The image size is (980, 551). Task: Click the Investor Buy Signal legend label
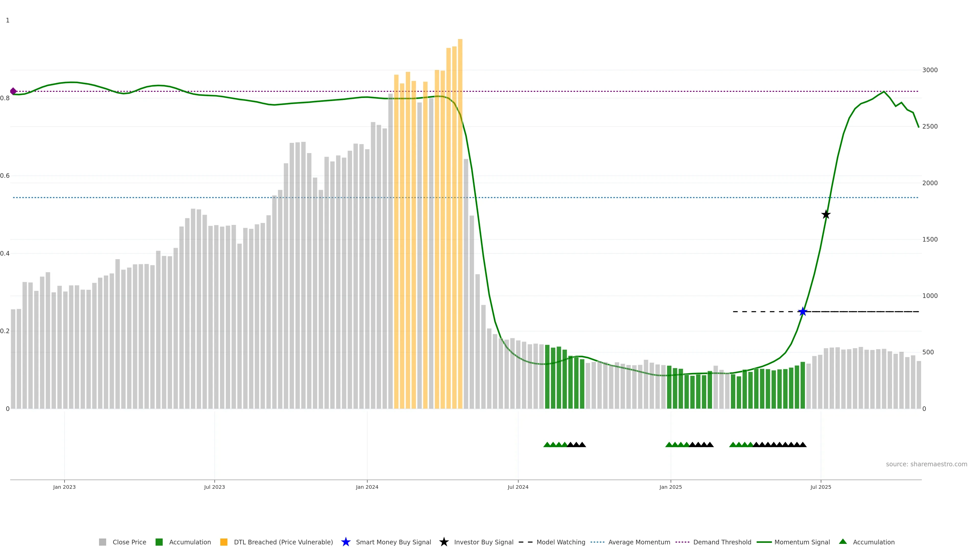click(x=484, y=542)
